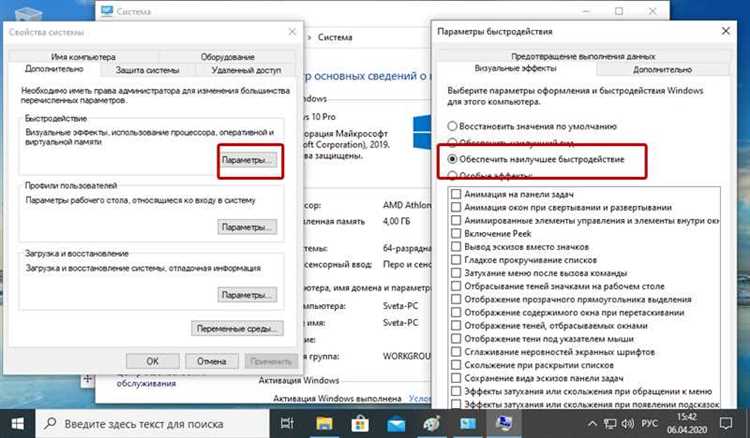
Task: Select 'Восстановить значения по умолчанию' radio button
Action: coord(453,126)
